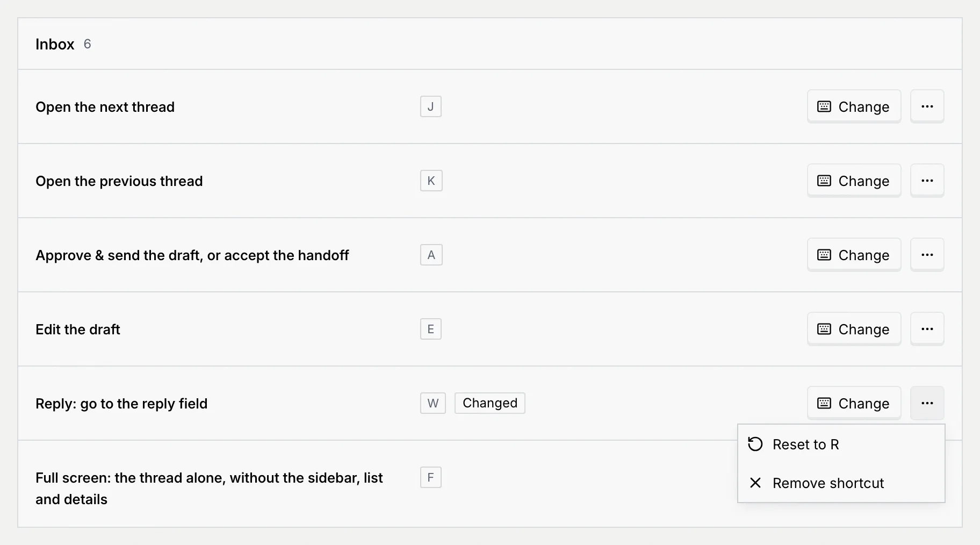Image resolution: width=980 pixels, height=545 pixels.
Task: Click the Changed label next to W
Action: click(490, 403)
